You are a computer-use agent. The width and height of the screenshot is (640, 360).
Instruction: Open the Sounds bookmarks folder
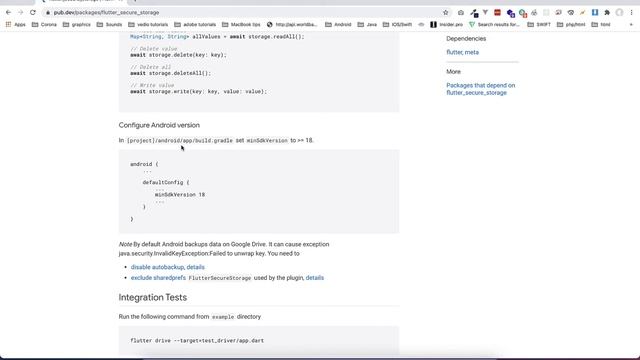[x=109, y=24]
